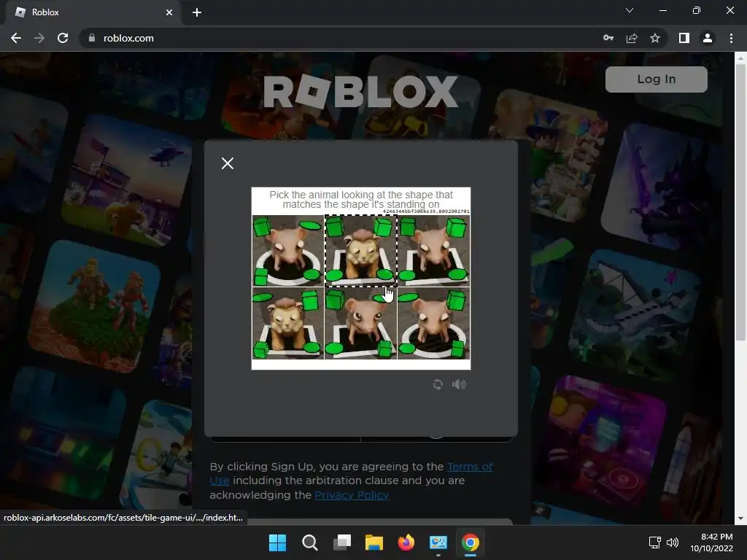Image resolution: width=747 pixels, height=560 pixels.
Task: View site info via the padlock icon
Action: pyautogui.click(x=92, y=38)
